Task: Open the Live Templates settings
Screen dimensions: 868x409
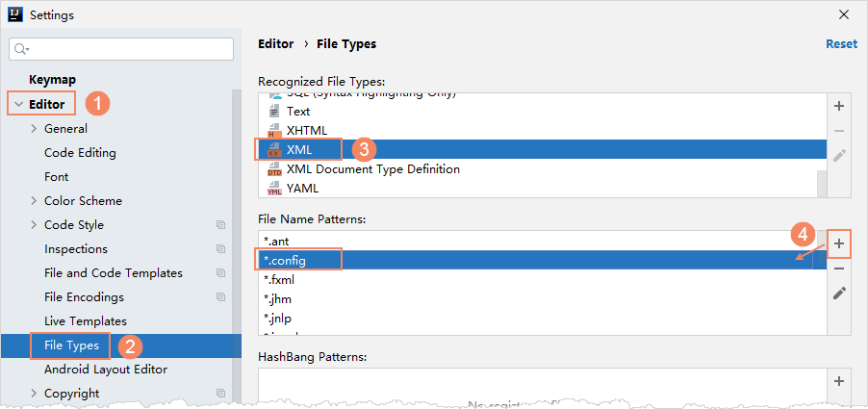Action: click(x=85, y=321)
